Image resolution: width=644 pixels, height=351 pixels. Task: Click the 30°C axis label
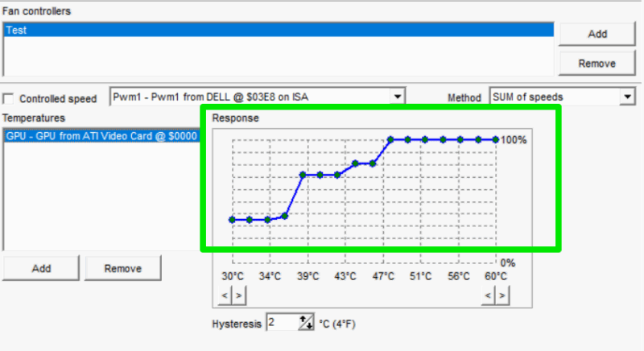point(233,276)
